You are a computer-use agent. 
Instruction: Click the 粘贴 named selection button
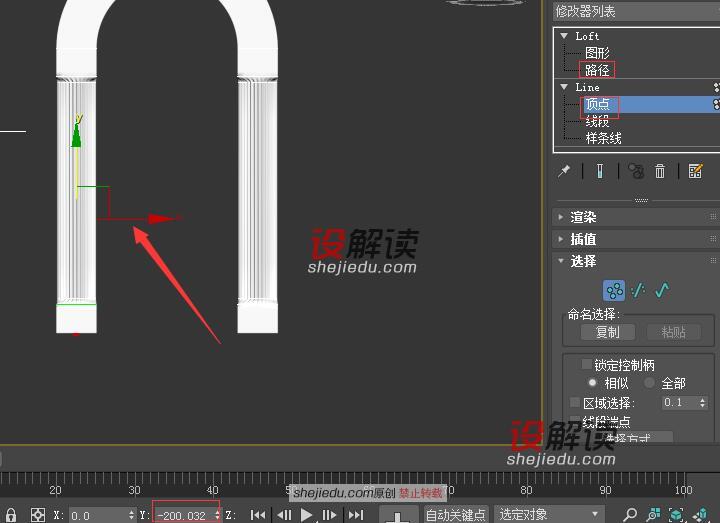click(x=674, y=332)
